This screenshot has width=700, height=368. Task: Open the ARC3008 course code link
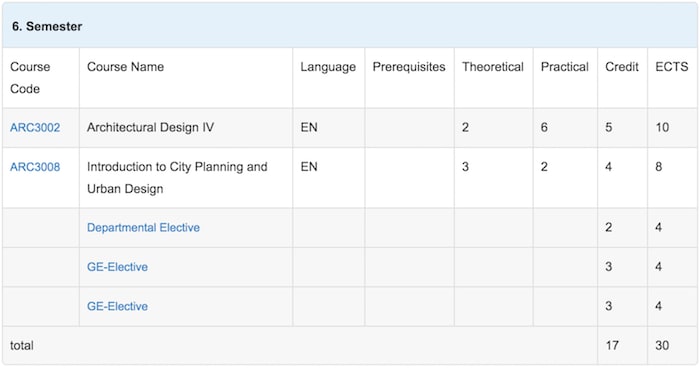(x=35, y=167)
